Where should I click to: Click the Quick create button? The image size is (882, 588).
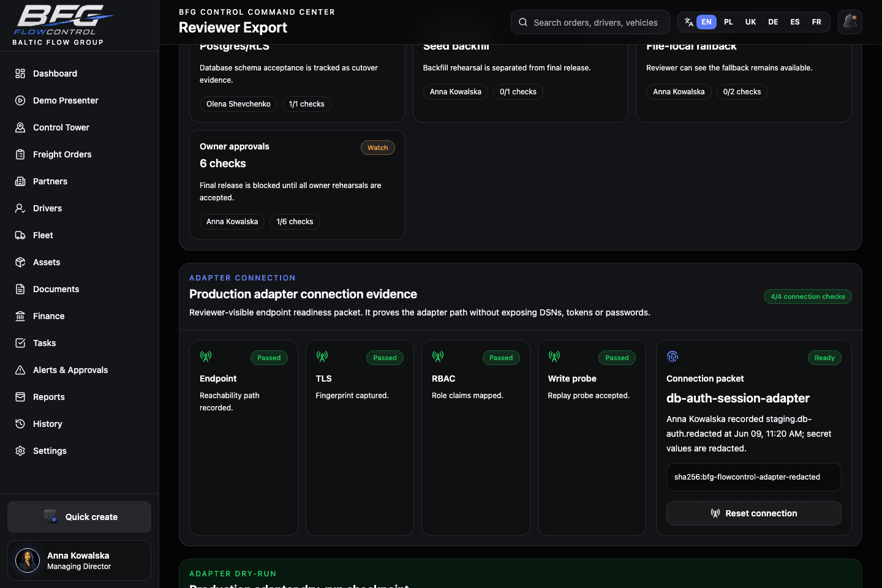point(80,517)
